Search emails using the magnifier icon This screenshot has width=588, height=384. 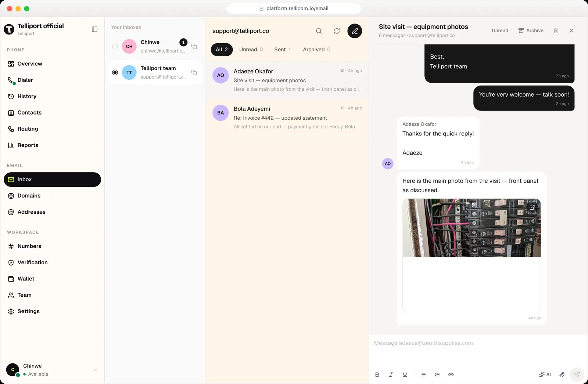click(319, 31)
